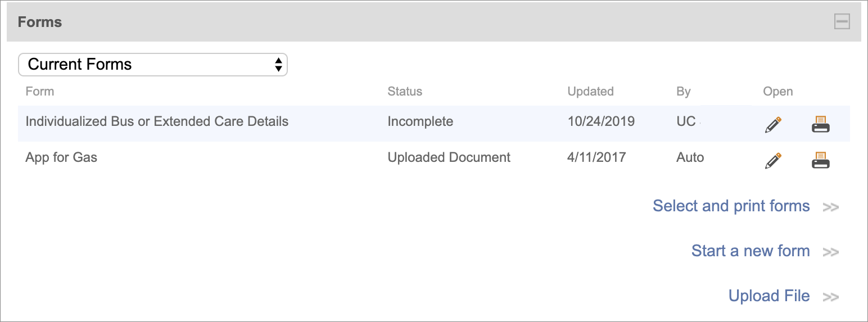The height and width of the screenshot is (322, 868).
Task: Select the App for Gas form name
Action: [61, 157]
